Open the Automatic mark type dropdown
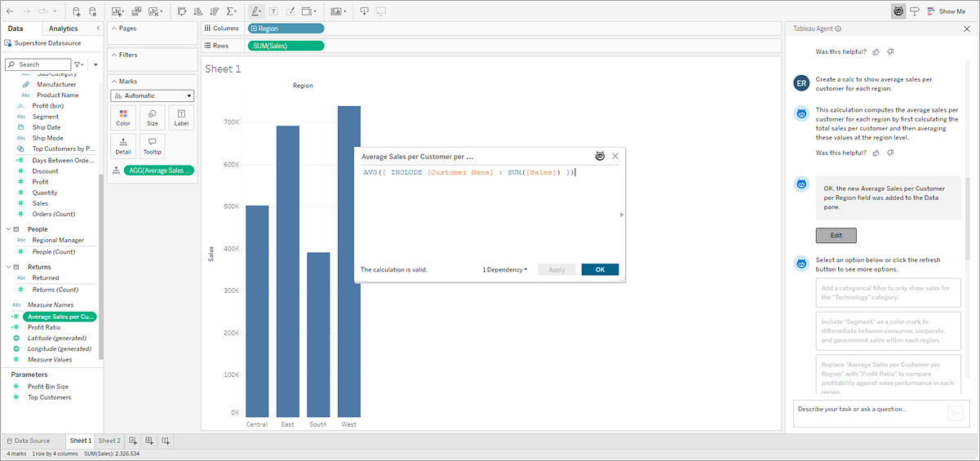This screenshot has height=461, width=980. pos(153,95)
